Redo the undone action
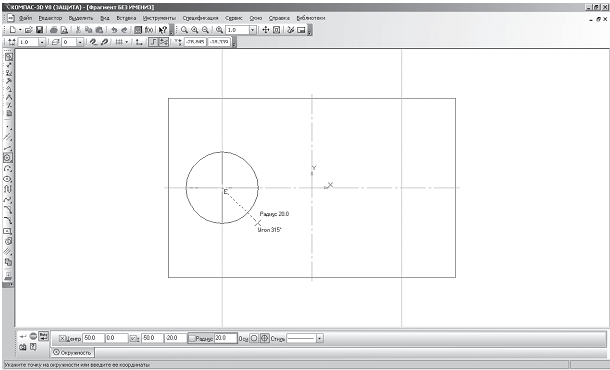 pos(124,30)
